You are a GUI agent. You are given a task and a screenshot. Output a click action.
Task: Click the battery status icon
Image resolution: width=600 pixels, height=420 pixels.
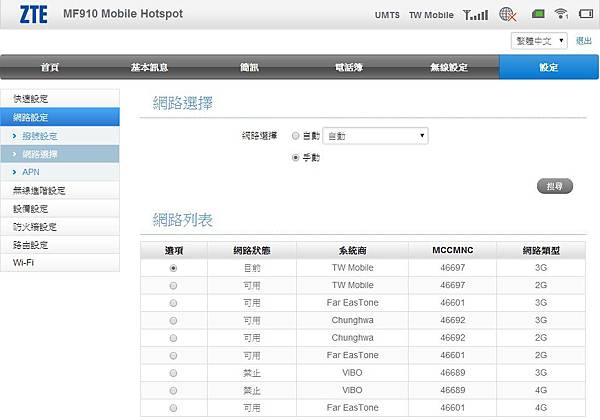[586, 14]
